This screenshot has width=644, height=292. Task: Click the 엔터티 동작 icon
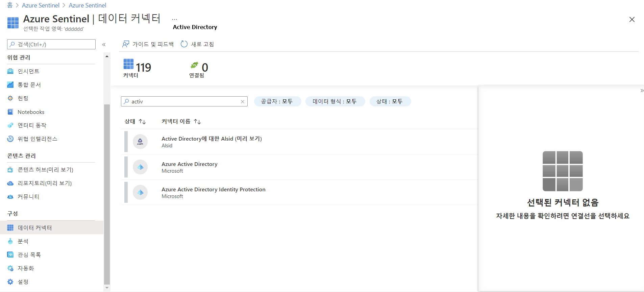(10, 125)
